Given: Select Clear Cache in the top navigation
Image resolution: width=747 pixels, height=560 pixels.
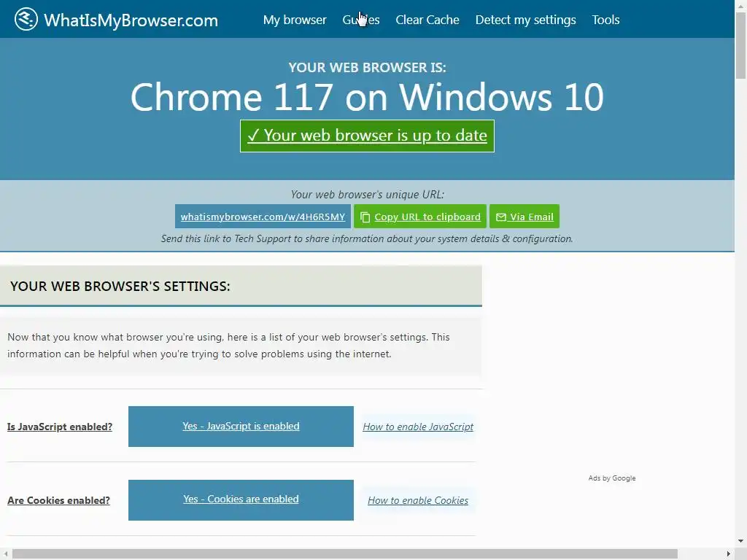Looking at the screenshot, I should coord(427,20).
